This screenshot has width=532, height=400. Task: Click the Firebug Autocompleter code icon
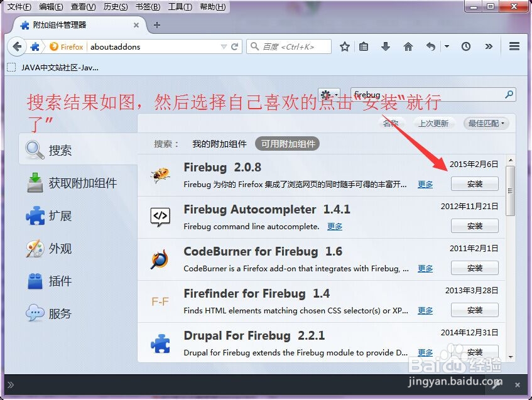(160, 217)
